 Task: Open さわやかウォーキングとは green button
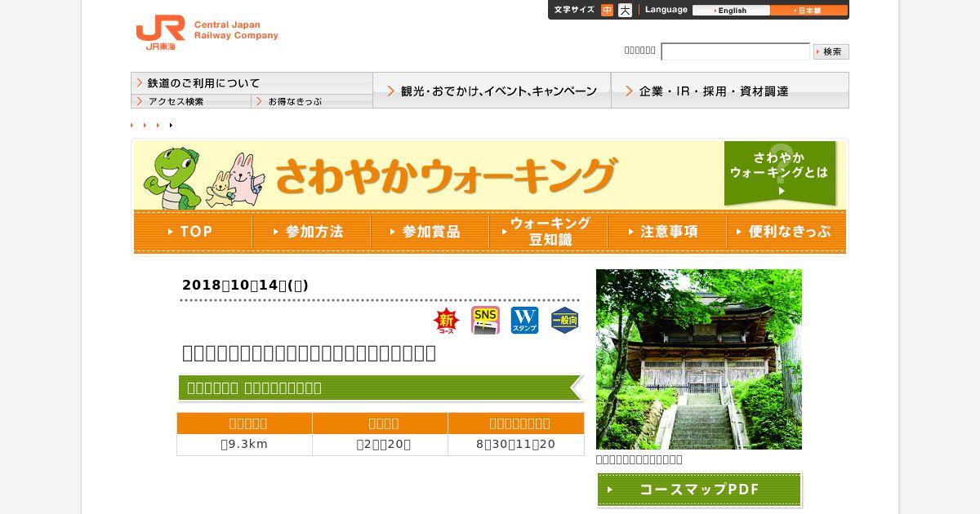point(780,173)
